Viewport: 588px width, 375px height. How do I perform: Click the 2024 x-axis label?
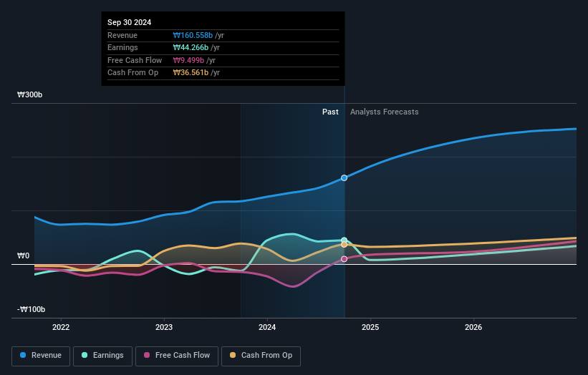[x=267, y=327]
